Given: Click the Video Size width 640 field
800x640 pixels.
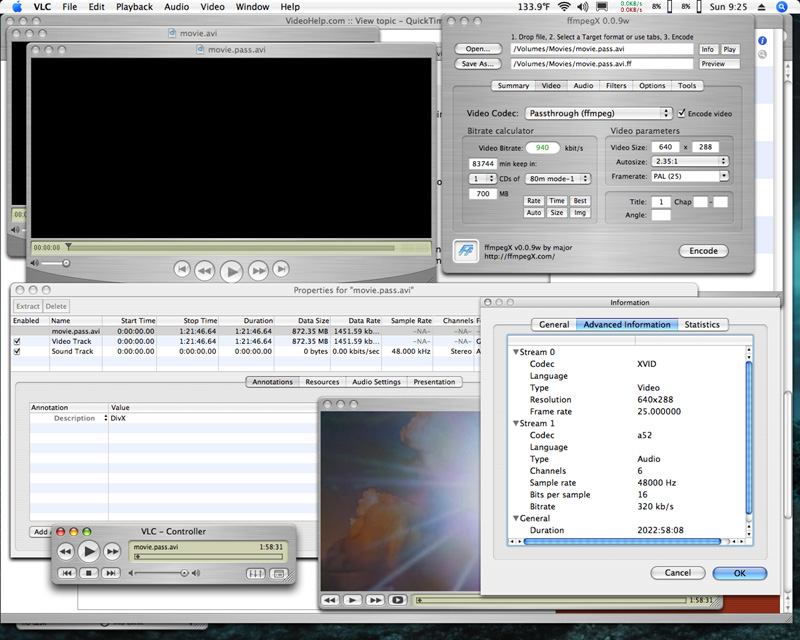Looking at the screenshot, I should click(665, 147).
